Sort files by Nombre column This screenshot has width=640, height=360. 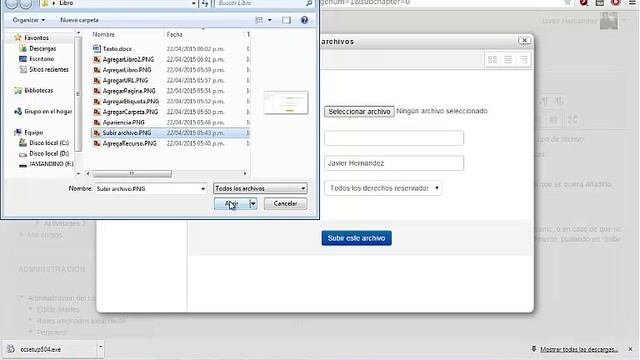coord(103,35)
